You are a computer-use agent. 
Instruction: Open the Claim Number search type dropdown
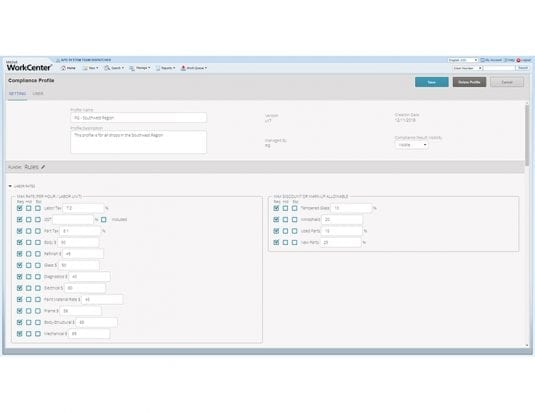pos(467,68)
